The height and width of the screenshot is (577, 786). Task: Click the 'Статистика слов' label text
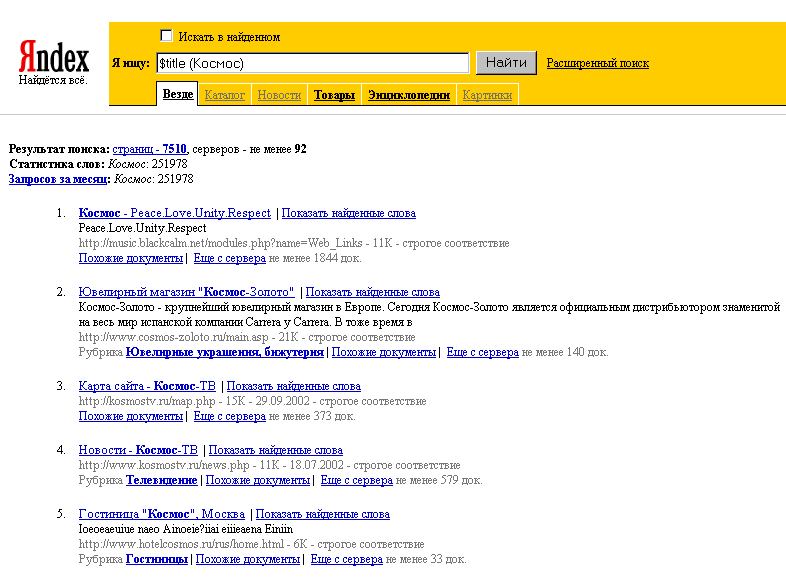click(57, 164)
